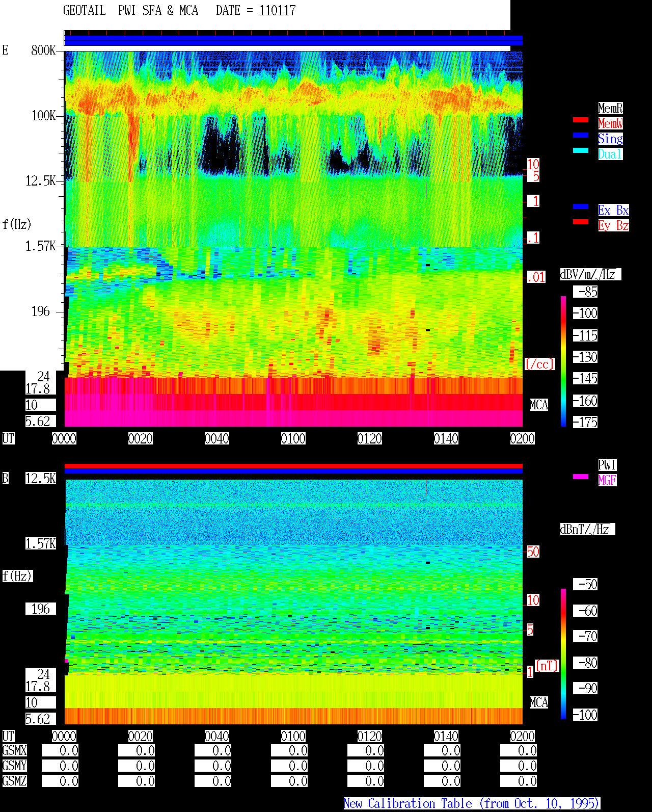This screenshot has width=652, height=812.
Task: Click the 1.57K label on B panel
Action: [x=41, y=543]
